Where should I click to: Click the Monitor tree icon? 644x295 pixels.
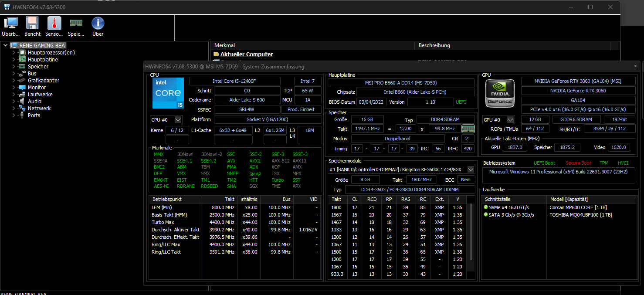[22, 87]
